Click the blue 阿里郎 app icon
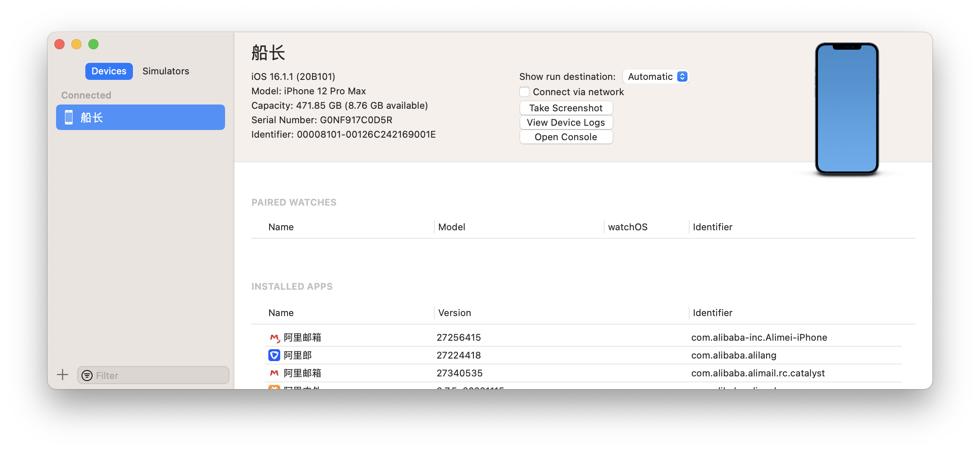 tap(274, 355)
